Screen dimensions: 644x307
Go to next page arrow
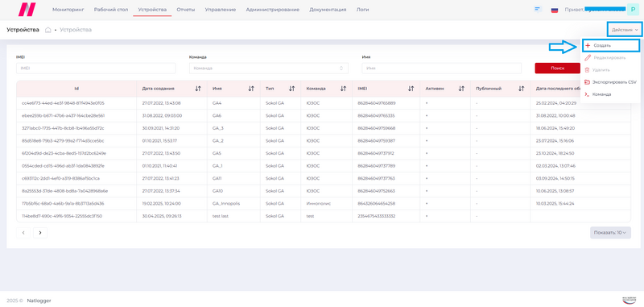40,233
